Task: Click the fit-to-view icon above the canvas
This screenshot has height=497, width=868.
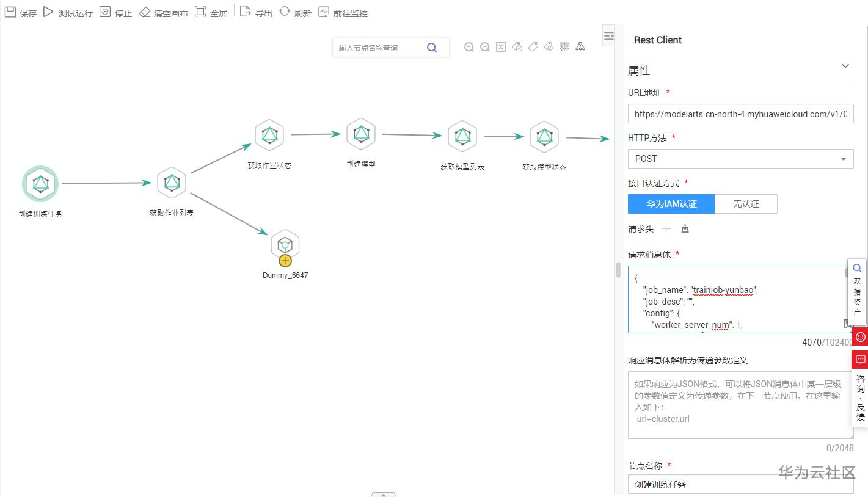Action: [x=501, y=47]
